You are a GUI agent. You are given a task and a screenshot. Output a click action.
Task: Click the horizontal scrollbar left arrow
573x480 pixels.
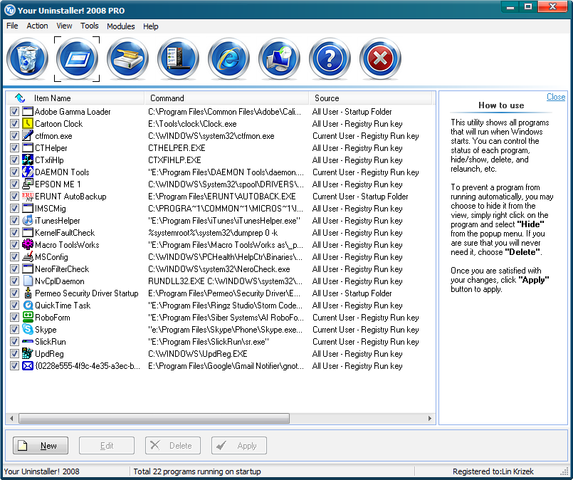point(12,418)
